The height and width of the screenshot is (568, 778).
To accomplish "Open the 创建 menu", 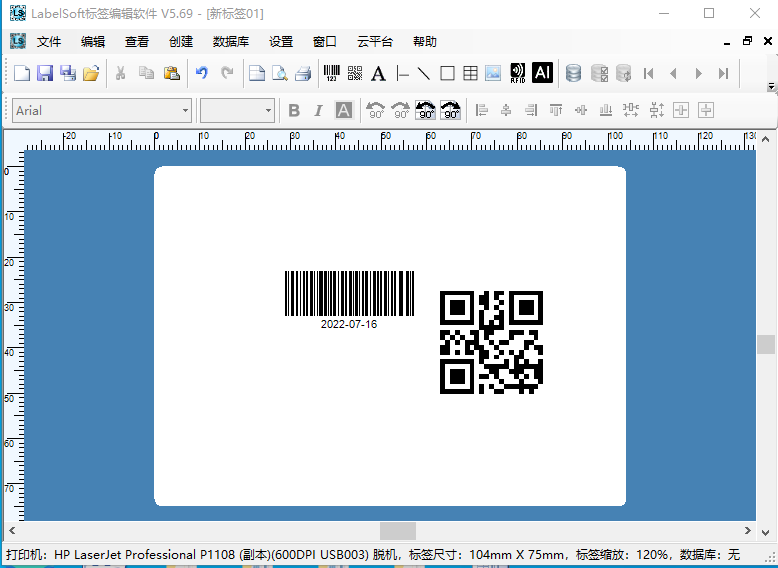I will point(181,42).
